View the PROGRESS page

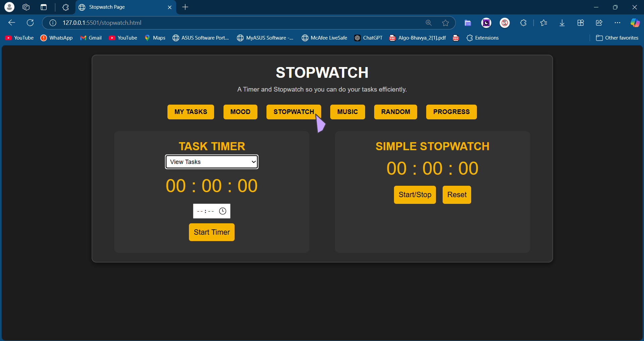451,112
